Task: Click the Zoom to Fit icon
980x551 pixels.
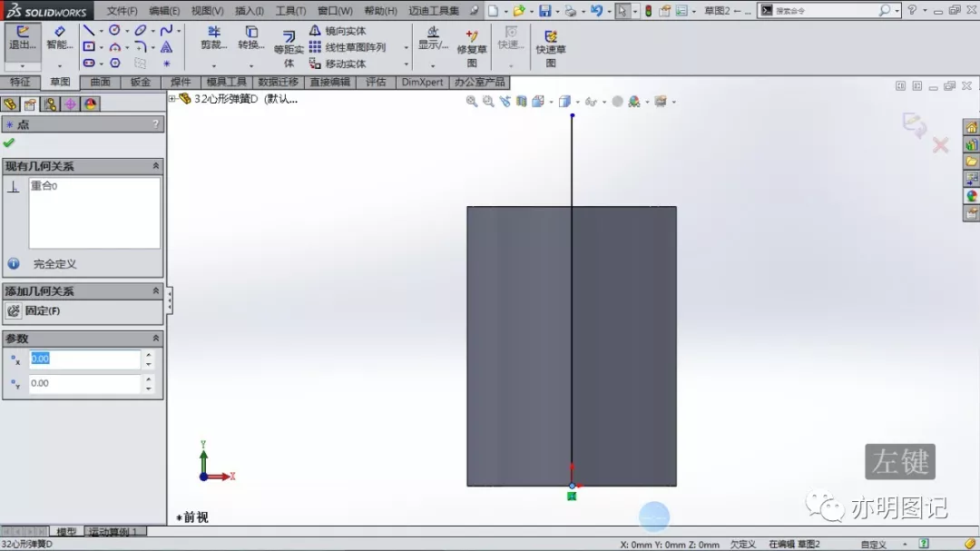Action: point(471,102)
